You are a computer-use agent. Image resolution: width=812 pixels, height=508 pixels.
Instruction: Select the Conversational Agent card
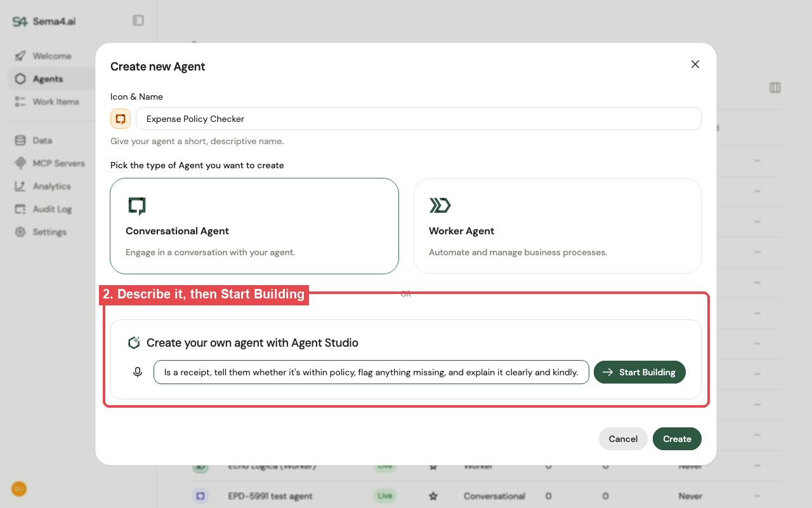(254, 226)
